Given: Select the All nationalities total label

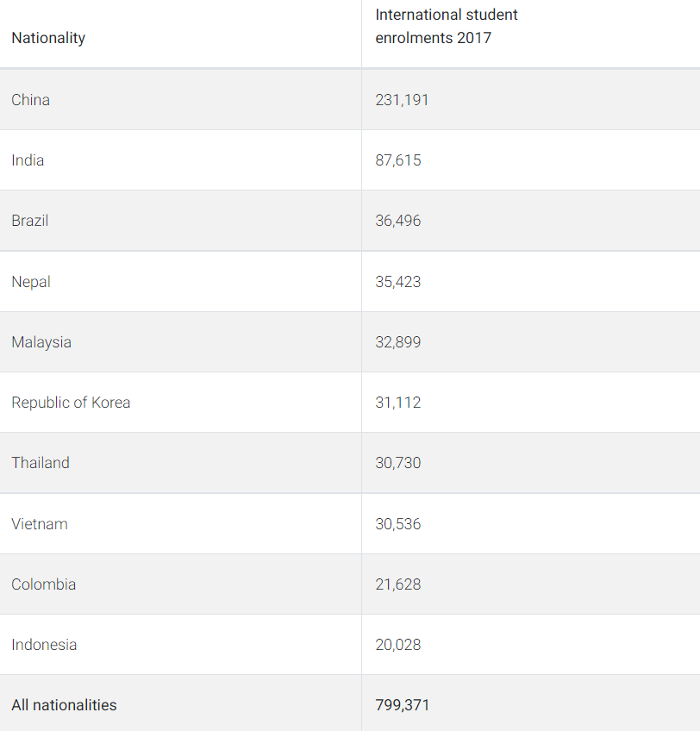Looking at the screenshot, I should click(64, 705).
